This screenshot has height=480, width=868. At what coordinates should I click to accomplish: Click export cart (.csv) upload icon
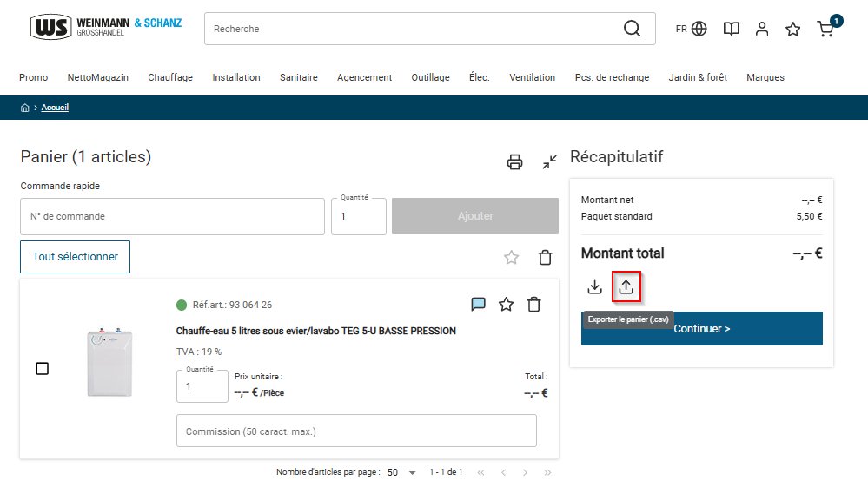[626, 286]
